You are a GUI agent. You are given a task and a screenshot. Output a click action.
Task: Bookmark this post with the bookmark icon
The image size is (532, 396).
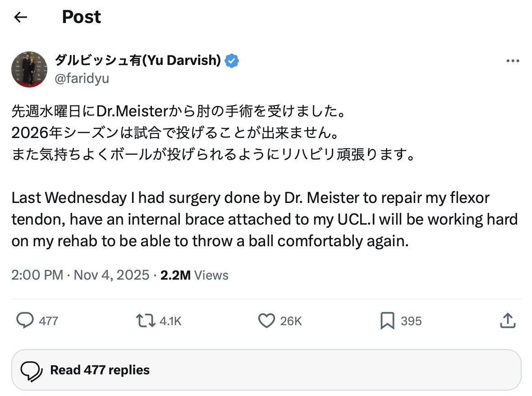pyautogui.click(x=387, y=321)
